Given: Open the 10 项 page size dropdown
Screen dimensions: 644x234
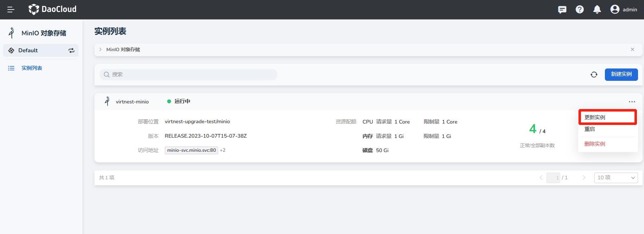Looking at the screenshot, I should 616,178.
